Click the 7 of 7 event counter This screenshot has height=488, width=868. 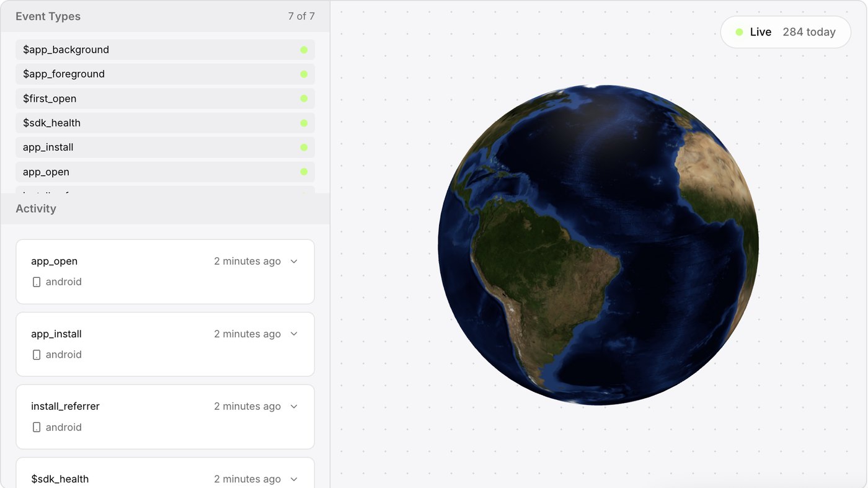[x=301, y=16]
